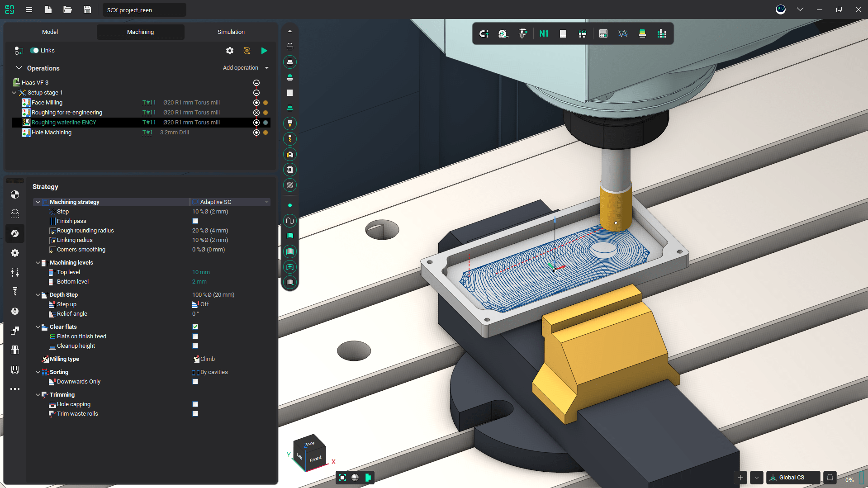Image resolution: width=868 pixels, height=488 pixels.
Task: Switch to the Model tab
Action: coord(50,32)
